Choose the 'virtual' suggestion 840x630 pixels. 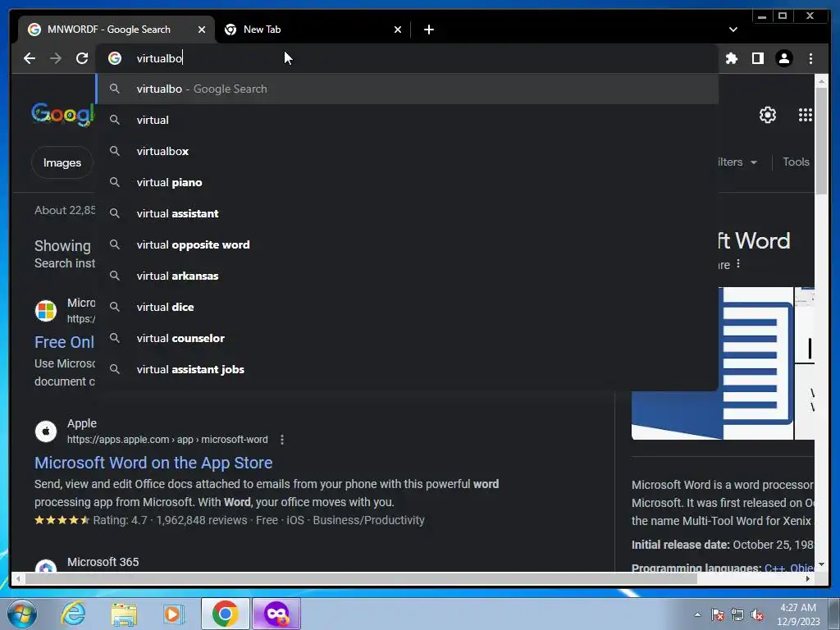pos(407,120)
